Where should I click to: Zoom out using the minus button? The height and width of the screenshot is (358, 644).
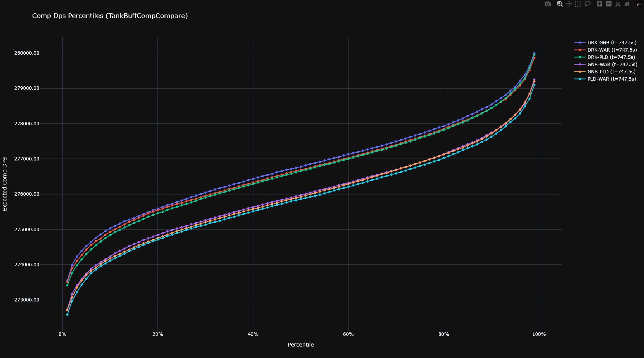[609, 4]
